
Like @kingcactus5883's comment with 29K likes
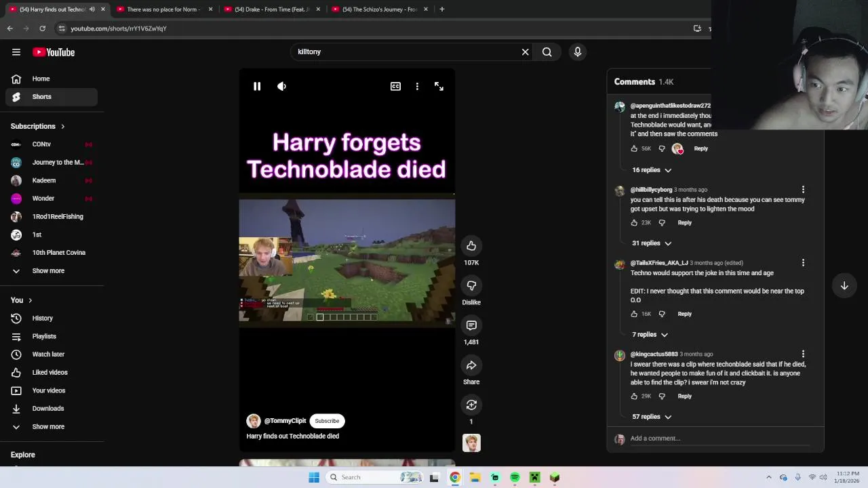634,396
